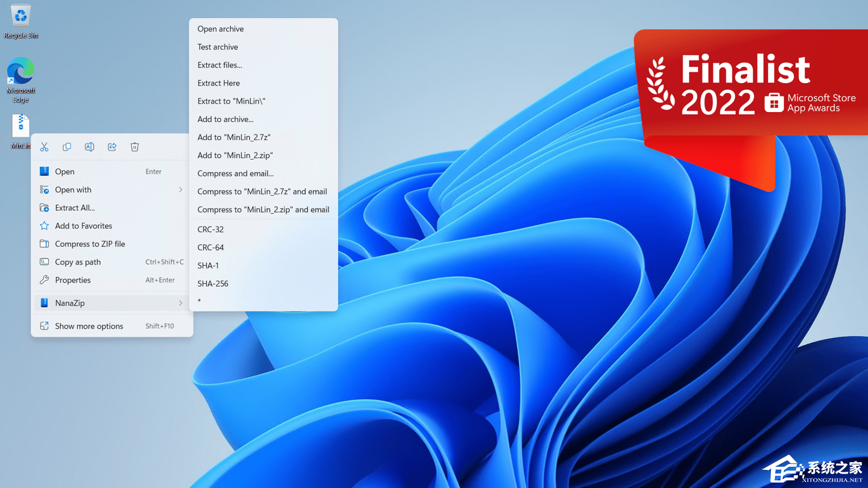
Task: Click the Open with icon
Action: [44, 190]
